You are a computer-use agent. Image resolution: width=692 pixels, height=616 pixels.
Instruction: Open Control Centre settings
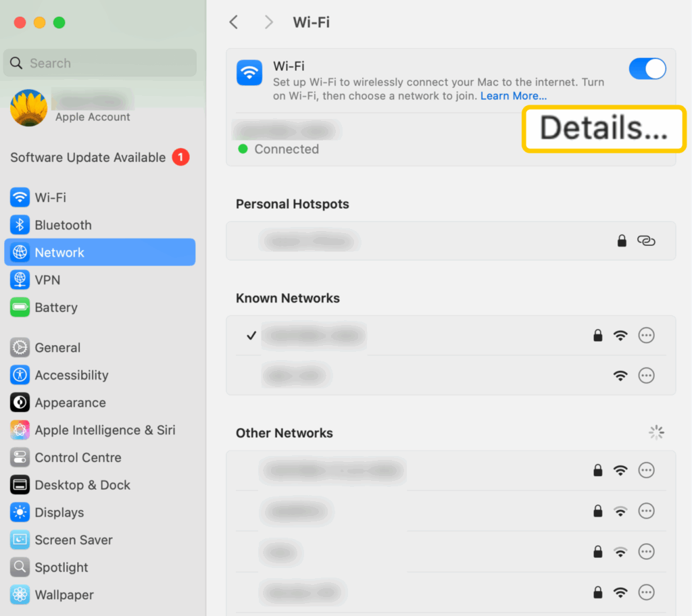point(74,457)
